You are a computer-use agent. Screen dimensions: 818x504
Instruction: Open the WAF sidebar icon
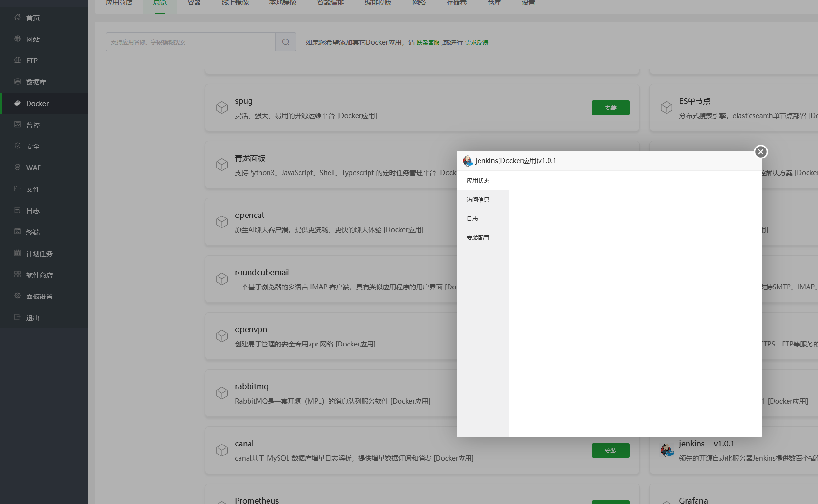[x=18, y=168]
